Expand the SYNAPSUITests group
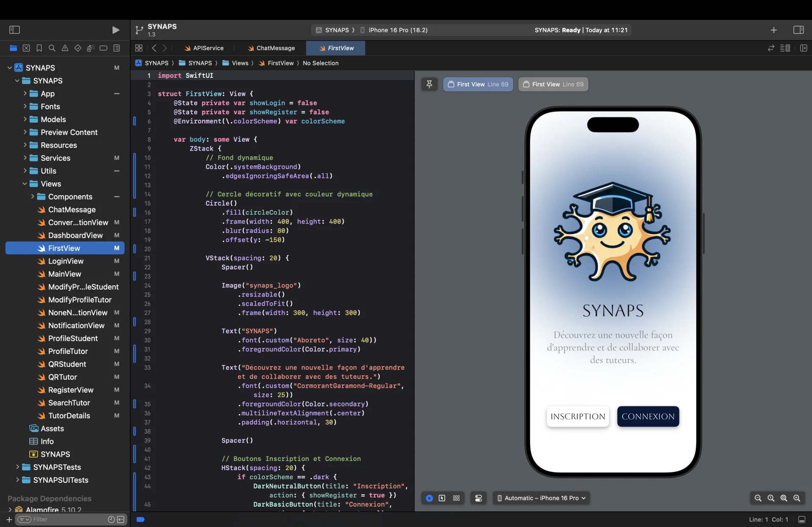The height and width of the screenshot is (527, 812). pyautogui.click(x=17, y=480)
